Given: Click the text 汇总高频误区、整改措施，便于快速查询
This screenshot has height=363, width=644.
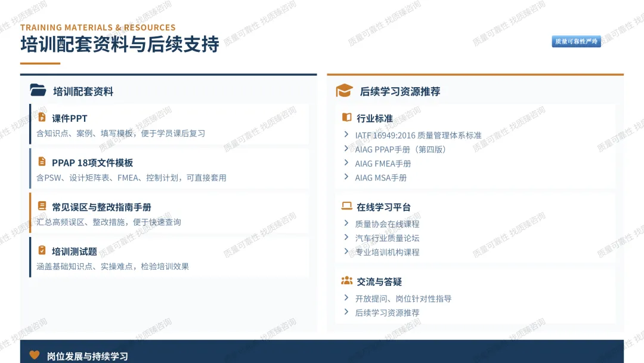Looking at the screenshot, I should (109, 222).
